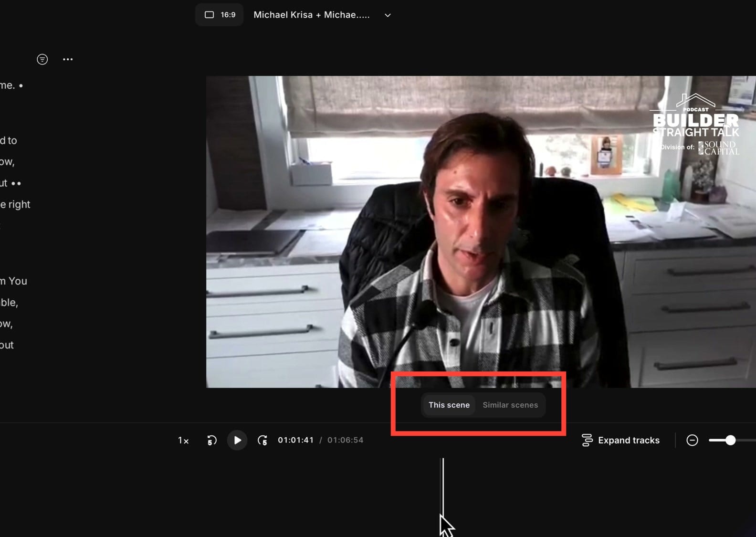Click the timeline playhead marker

(442, 487)
